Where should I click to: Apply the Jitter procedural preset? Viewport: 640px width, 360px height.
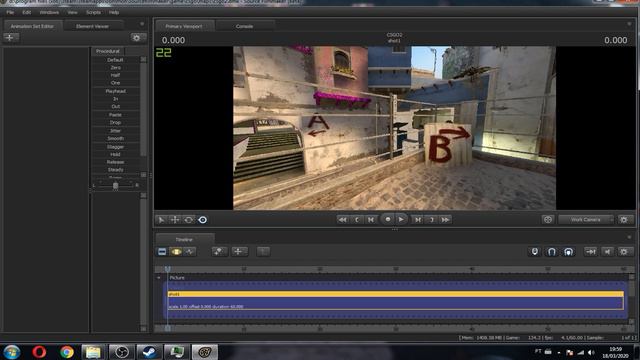[116, 131]
